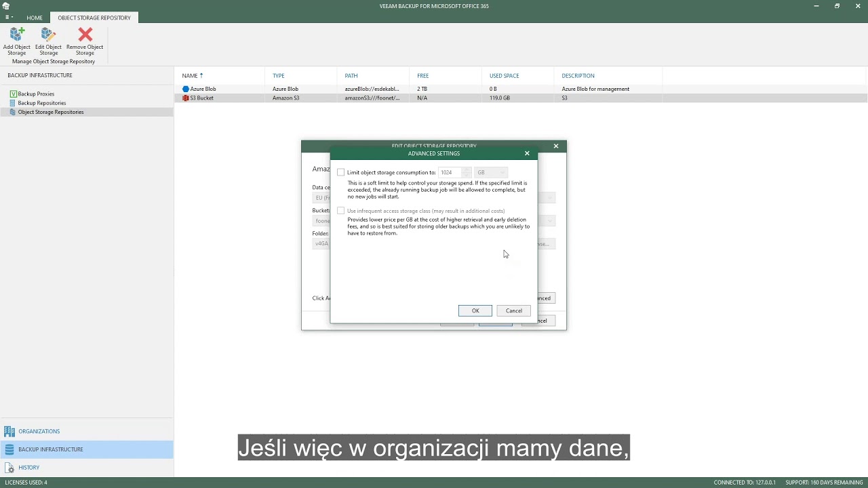
Task: Click the amazonS3:// path cell
Action: pos(372,98)
